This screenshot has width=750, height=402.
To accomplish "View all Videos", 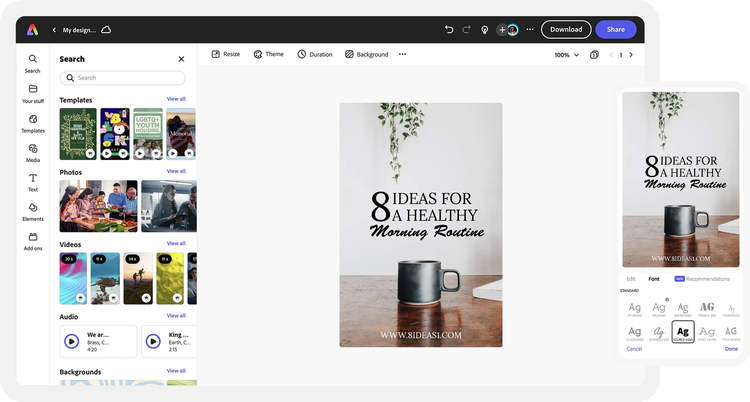I will pyautogui.click(x=176, y=244).
